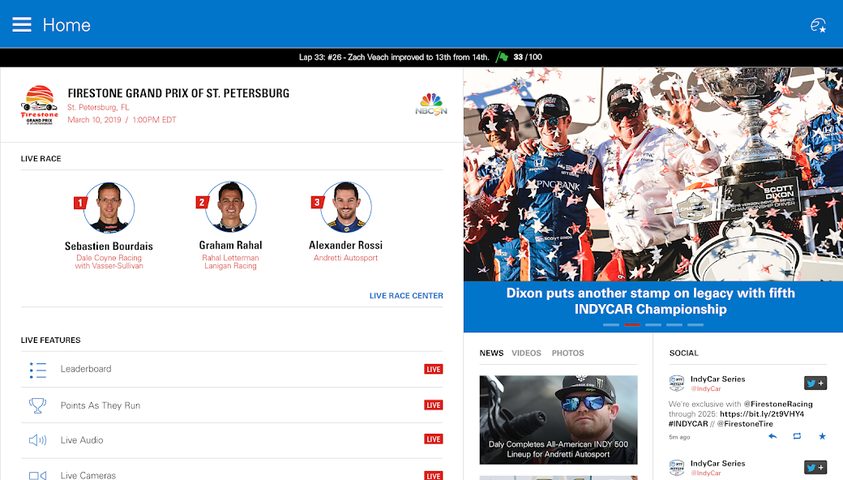Open the Live Audio feature
The height and width of the screenshot is (480, 843).
tap(232, 440)
